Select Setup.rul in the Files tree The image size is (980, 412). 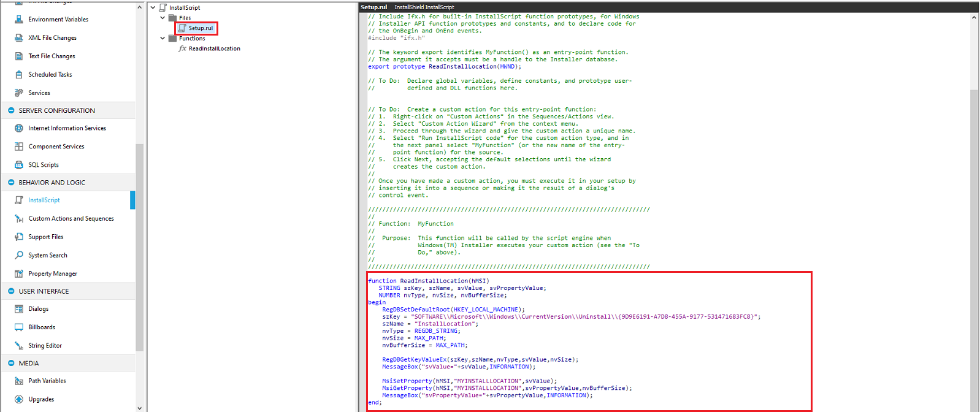201,28
